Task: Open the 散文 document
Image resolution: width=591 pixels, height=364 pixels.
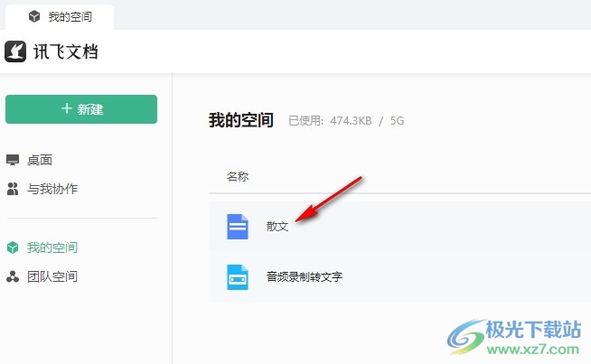Action: (277, 227)
